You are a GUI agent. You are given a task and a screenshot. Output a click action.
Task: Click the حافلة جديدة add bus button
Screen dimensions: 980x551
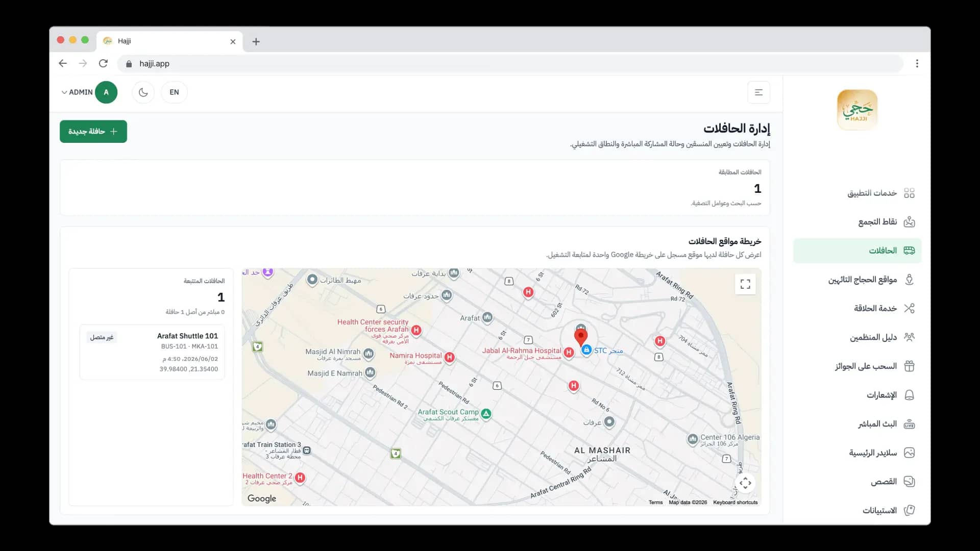(93, 132)
